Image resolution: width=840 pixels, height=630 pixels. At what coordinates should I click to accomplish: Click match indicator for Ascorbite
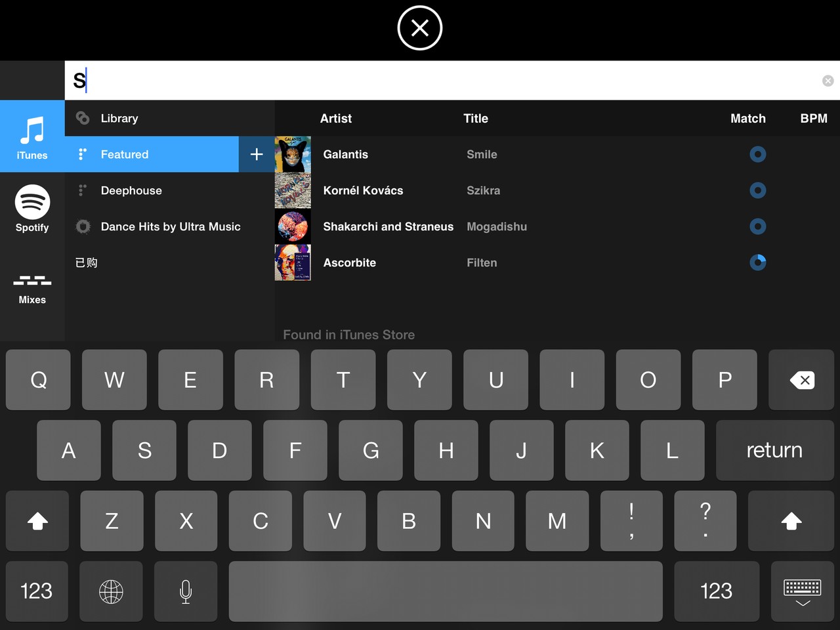(758, 262)
